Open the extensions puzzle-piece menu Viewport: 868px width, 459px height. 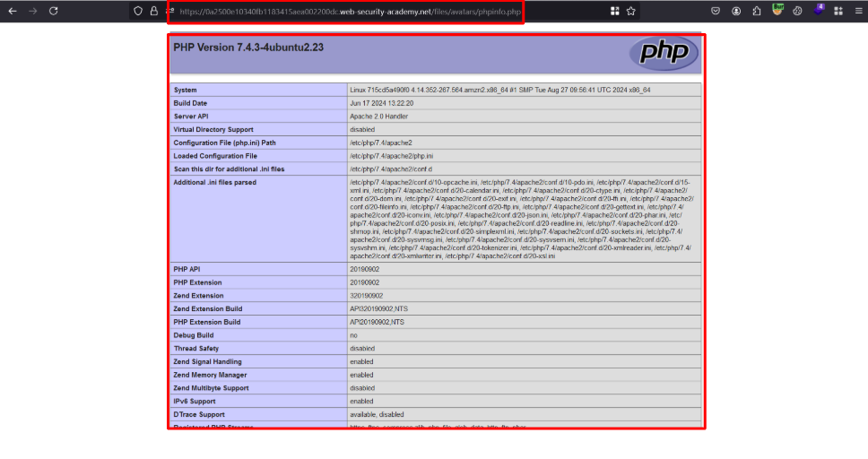pyautogui.click(x=757, y=11)
